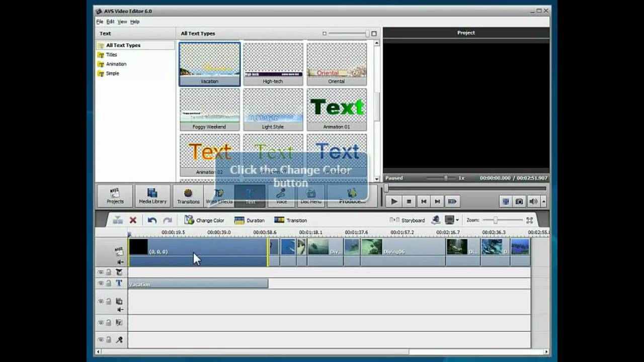Open the Duration setting

pos(249,220)
